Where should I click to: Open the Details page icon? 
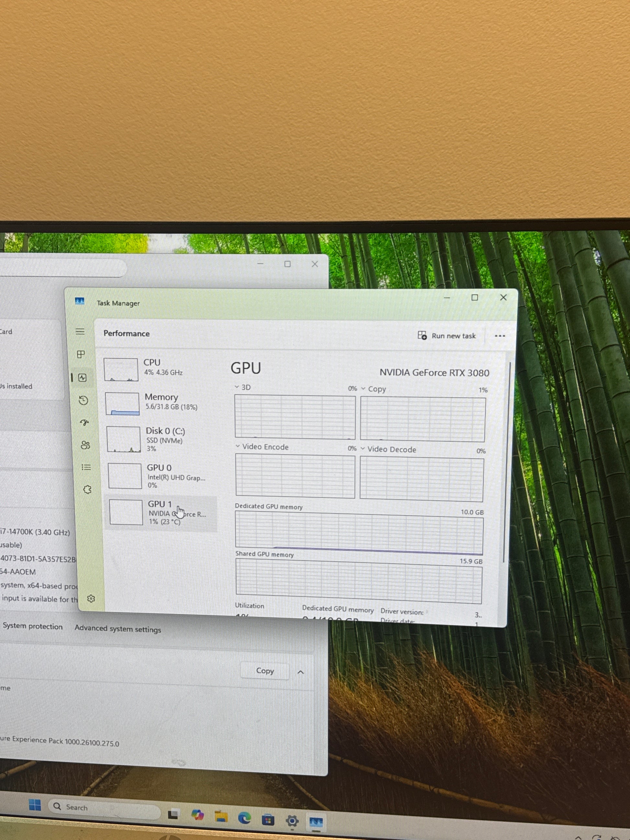coord(86,467)
